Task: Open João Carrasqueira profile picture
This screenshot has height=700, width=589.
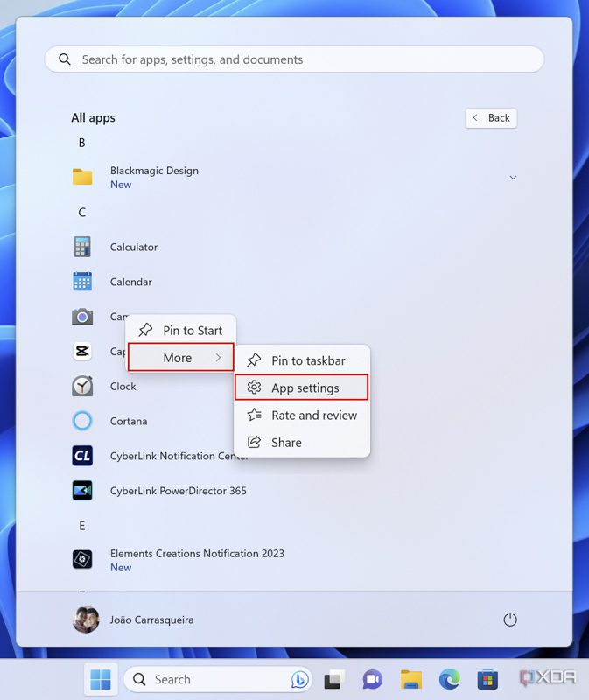Action: 85,619
